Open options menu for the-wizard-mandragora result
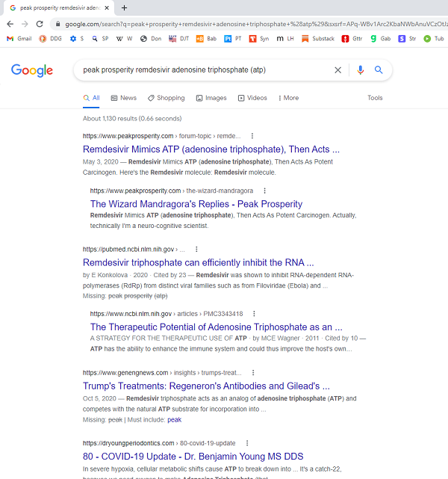This screenshot has height=479, width=448. point(264,191)
